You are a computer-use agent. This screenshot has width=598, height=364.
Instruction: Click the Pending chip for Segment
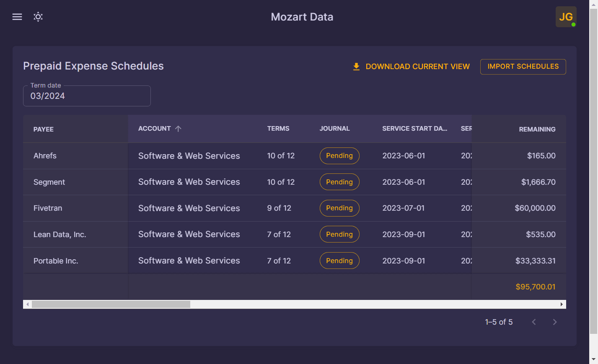[339, 182]
